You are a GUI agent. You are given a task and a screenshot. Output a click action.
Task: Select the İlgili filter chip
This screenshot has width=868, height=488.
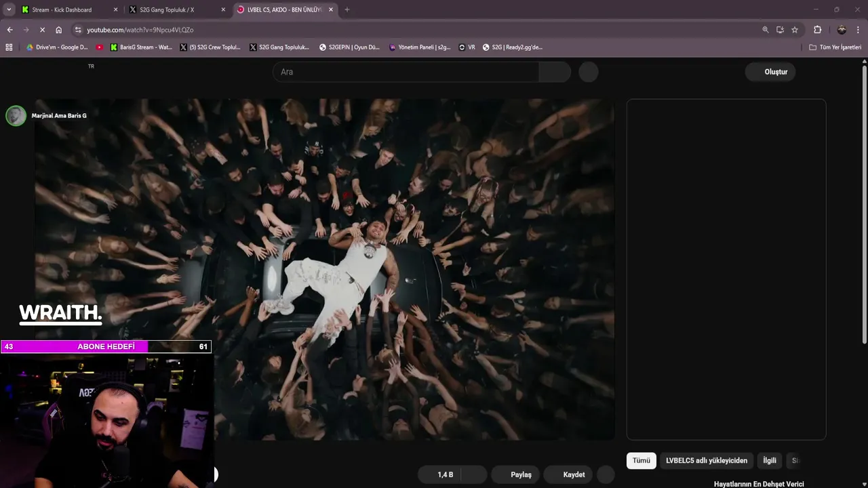pyautogui.click(x=770, y=460)
